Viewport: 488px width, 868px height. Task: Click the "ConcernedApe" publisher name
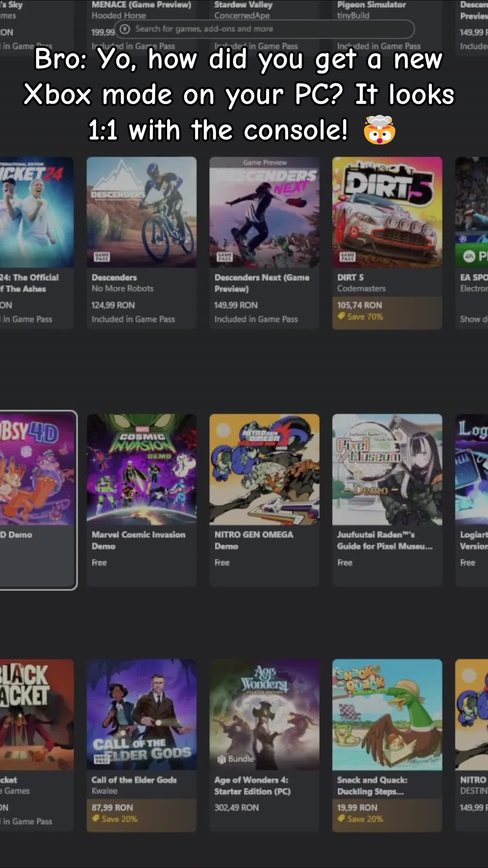[242, 16]
